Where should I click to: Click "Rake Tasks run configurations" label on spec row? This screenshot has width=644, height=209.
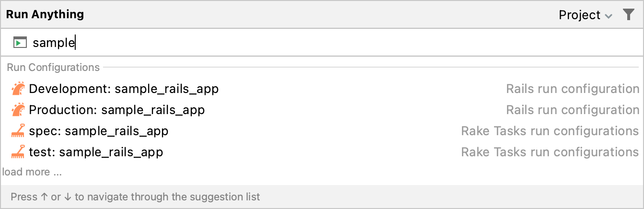550,131
